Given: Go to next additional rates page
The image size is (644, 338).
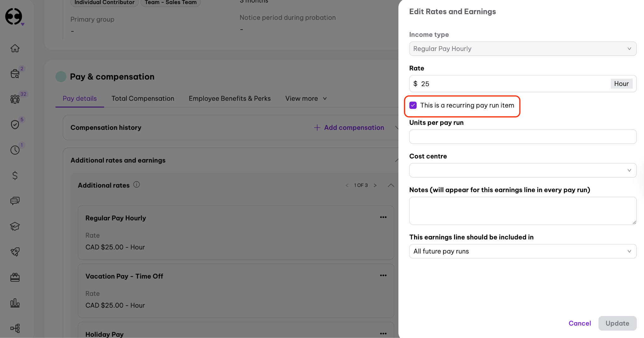Looking at the screenshot, I should coord(375,185).
